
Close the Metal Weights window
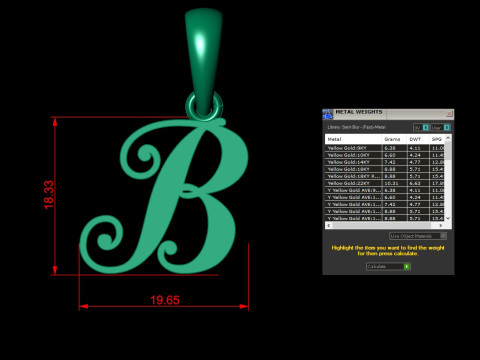point(449,114)
